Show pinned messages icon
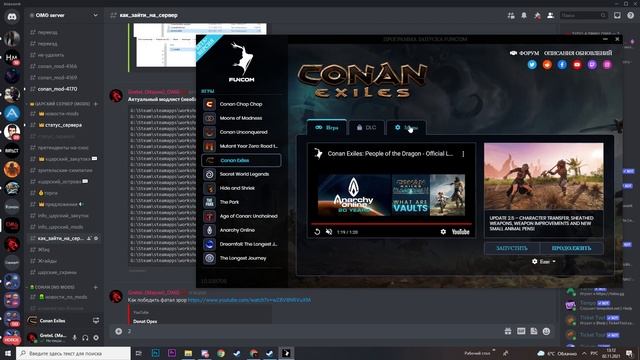Viewport: 640px width, 360px height. 537,16
